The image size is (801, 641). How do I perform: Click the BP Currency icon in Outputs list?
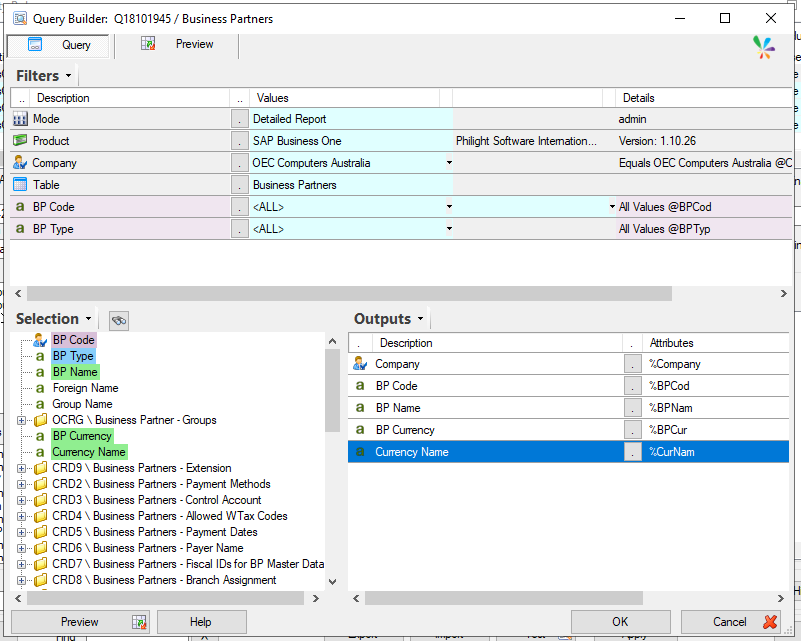(x=360, y=430)
